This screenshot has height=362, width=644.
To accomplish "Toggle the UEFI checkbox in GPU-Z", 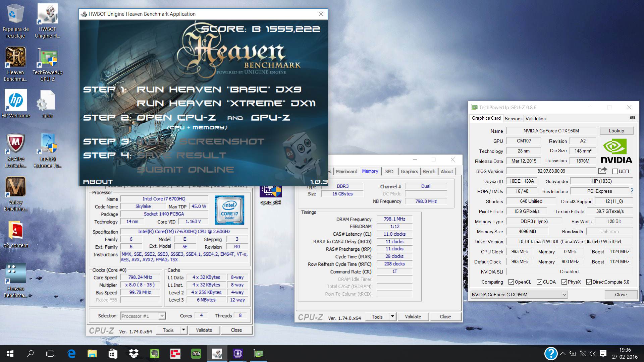I will coord(615,171).
